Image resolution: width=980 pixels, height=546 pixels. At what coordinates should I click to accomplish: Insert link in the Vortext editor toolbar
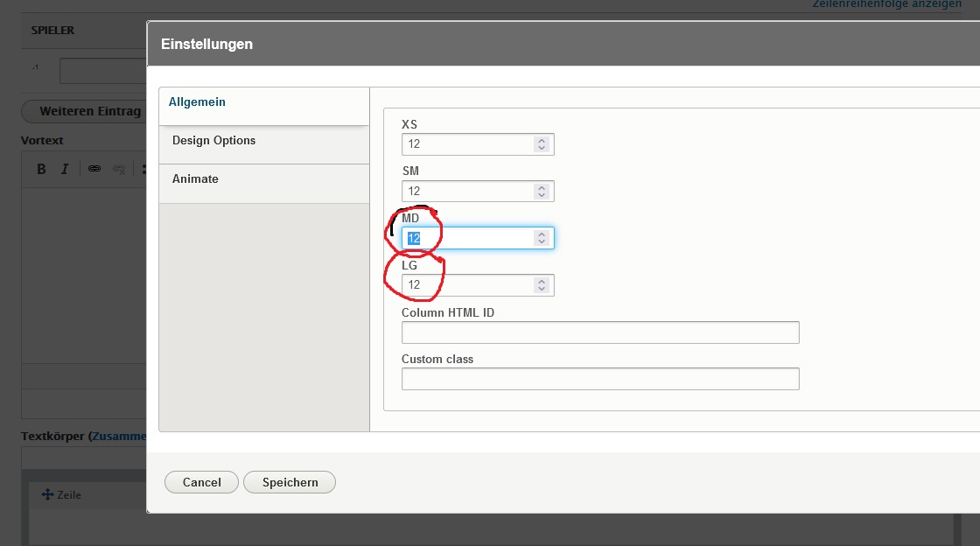coord(94,169)
